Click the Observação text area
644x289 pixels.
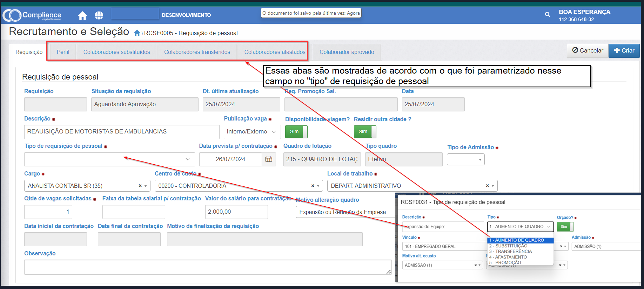[208, 267]
